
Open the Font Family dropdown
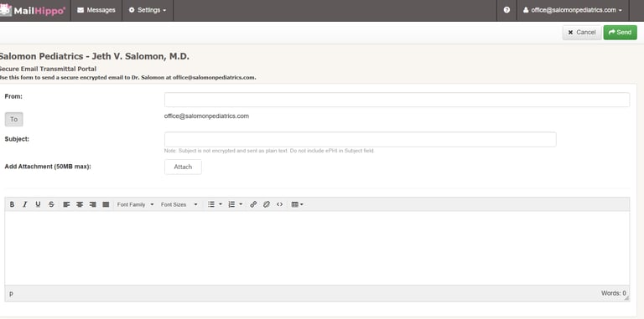point(135,204)
